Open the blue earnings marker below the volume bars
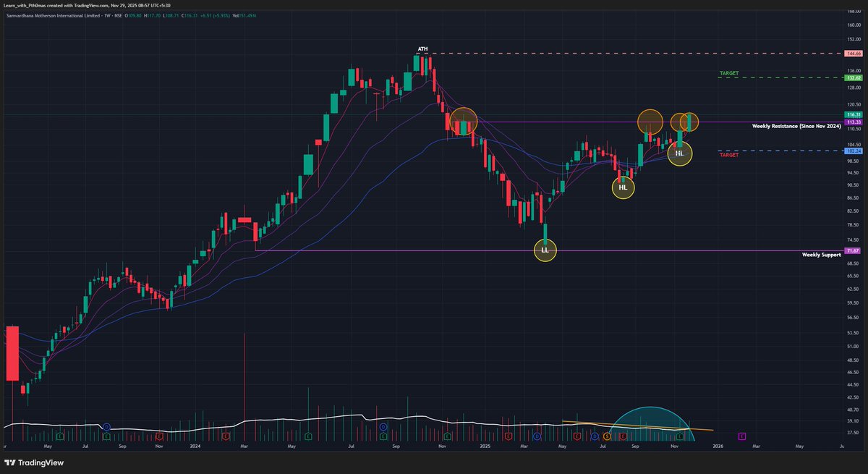Viewport: 868px width, 474px height. pos(107,427)
